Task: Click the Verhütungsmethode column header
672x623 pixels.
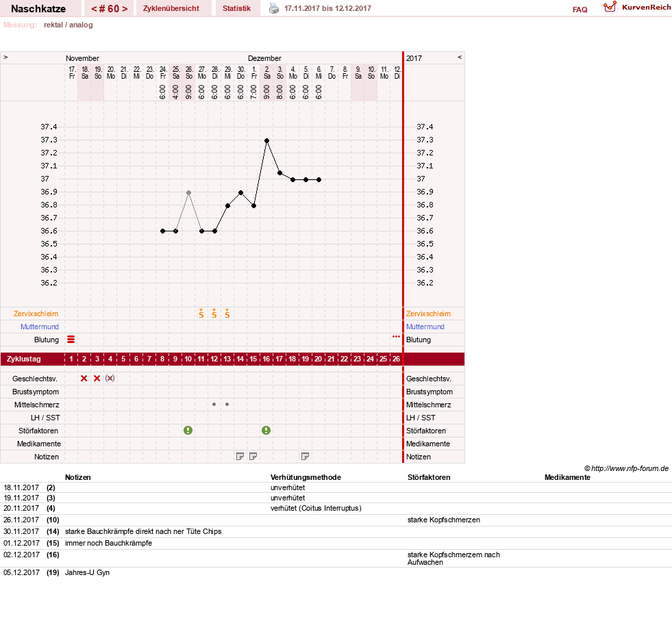Action: point(306,477)
